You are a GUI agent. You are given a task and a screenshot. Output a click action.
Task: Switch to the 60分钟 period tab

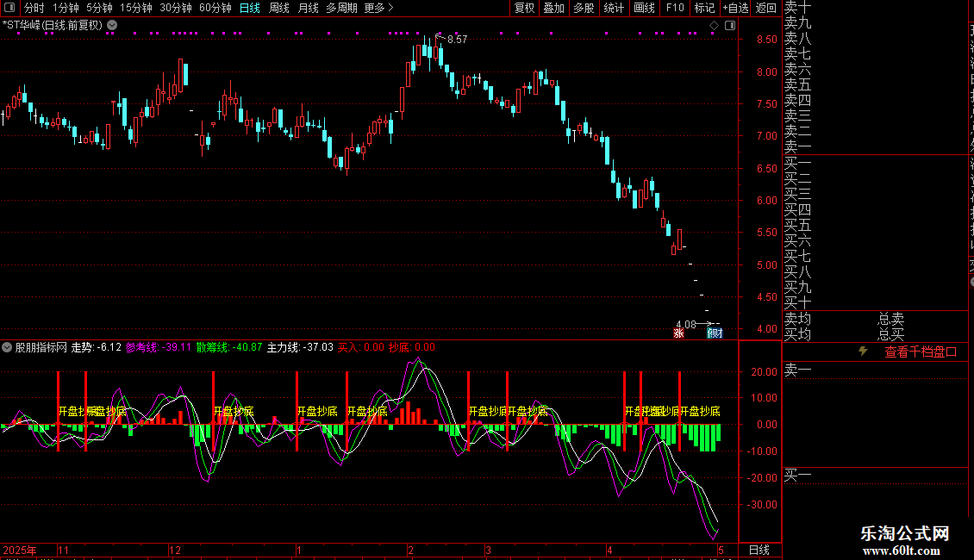coord(215,8)
